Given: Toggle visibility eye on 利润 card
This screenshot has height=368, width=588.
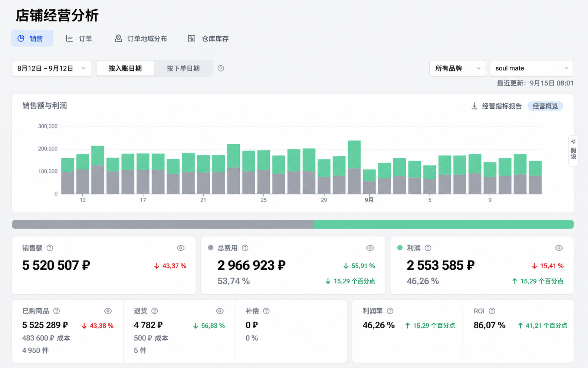Looking at the screenshot, I should tap(559, 248).
